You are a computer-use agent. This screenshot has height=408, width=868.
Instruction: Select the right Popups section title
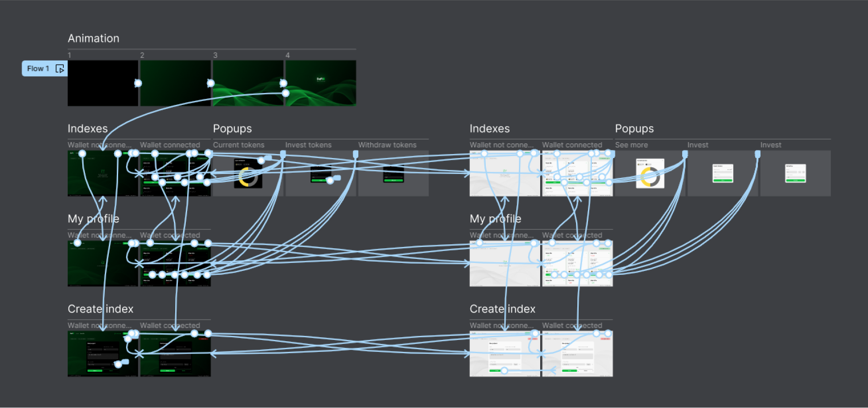(x=634, y=129)
